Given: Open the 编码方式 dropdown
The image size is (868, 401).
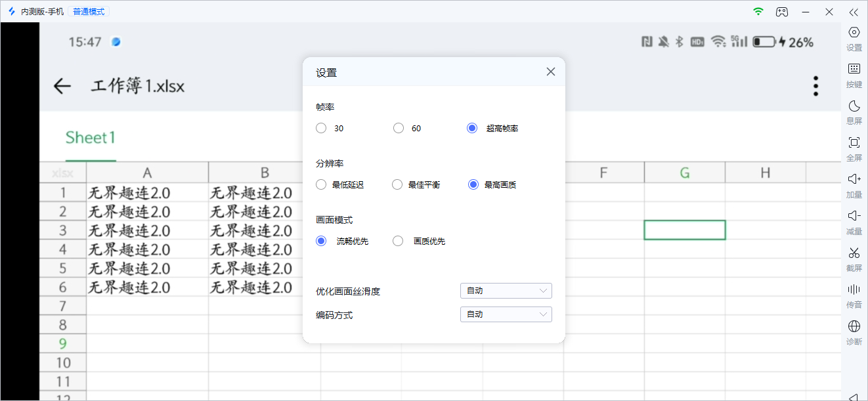Looking at the screenshot, I should pyautogui.click(x=506, y=314).
